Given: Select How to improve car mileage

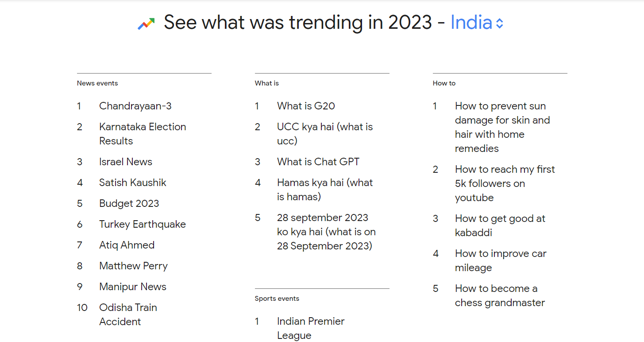Looking at the screenshot, I should 500,260.
